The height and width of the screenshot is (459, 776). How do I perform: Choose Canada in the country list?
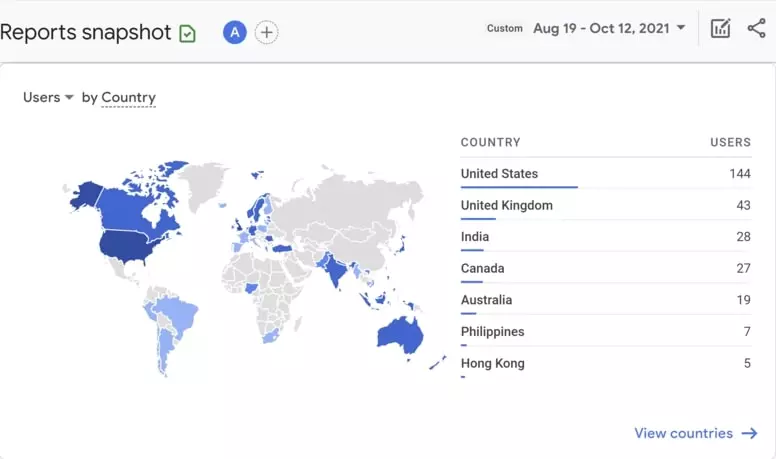tap(606, 269)
